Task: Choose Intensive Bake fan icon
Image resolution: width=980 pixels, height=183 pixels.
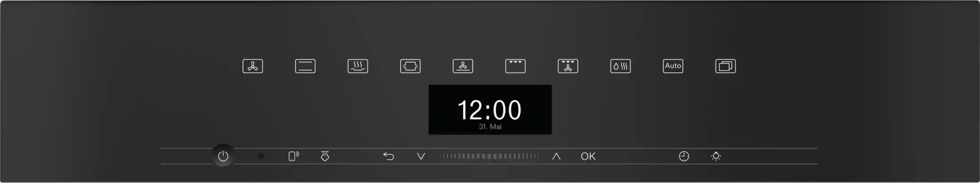Action: coord(463,66)
